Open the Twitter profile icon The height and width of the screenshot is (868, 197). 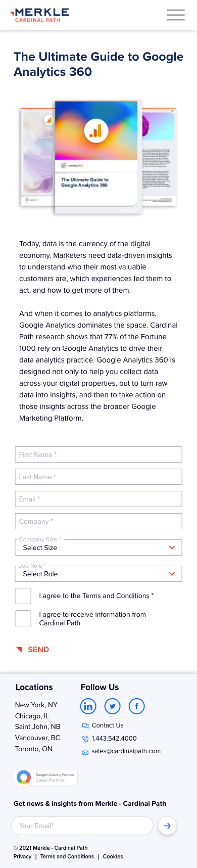coord(113,706)
